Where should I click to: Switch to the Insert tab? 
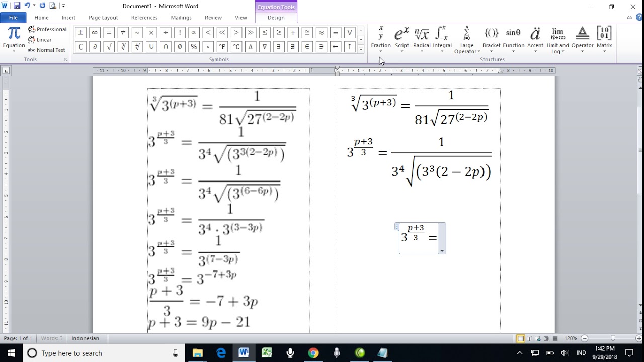[x=68, y=18]
